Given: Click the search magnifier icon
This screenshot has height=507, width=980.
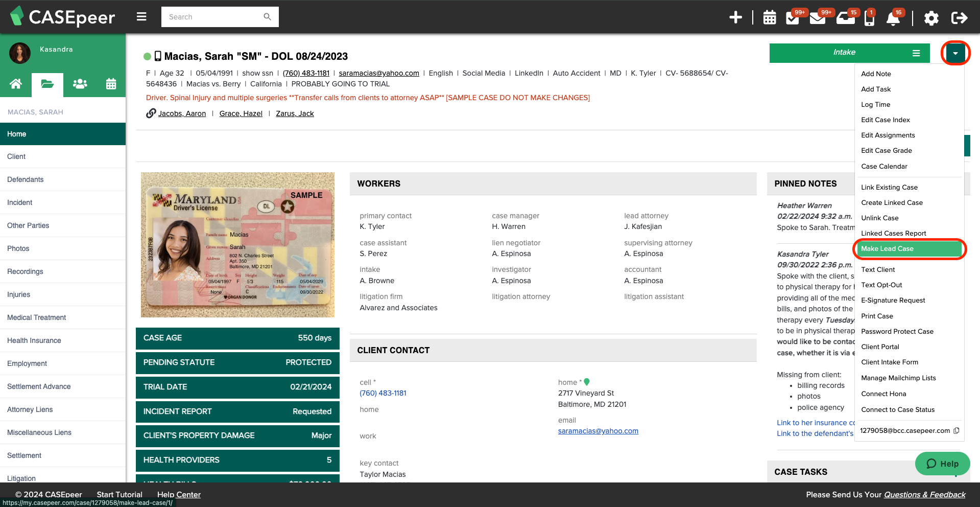Looking at the screenshot, I should pos(267,17).
